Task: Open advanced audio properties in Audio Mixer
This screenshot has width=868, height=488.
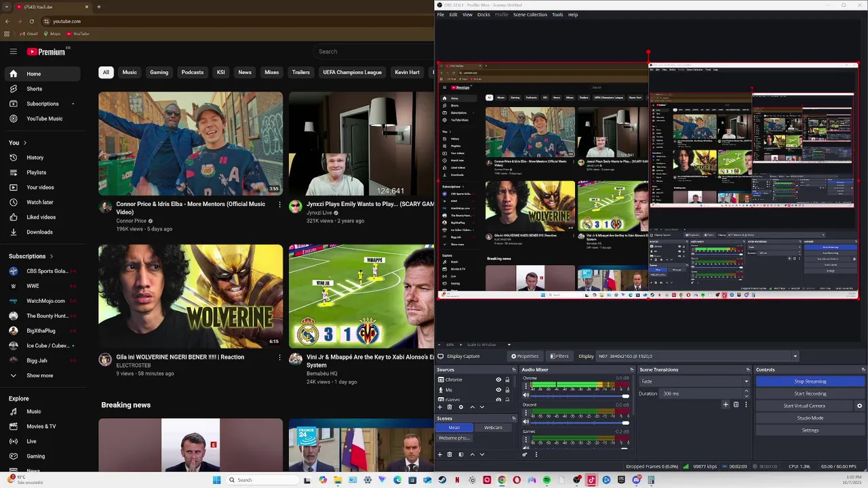Action: [x=524, y=454]
